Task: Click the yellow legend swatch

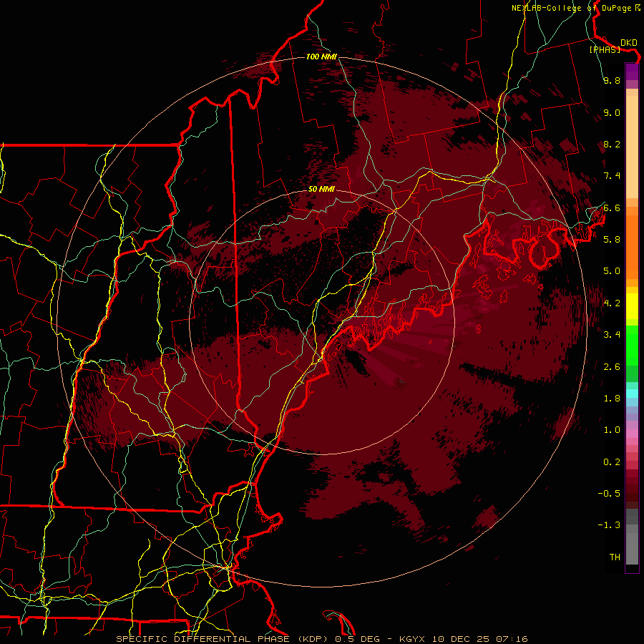Action: [x=632, y=306]
